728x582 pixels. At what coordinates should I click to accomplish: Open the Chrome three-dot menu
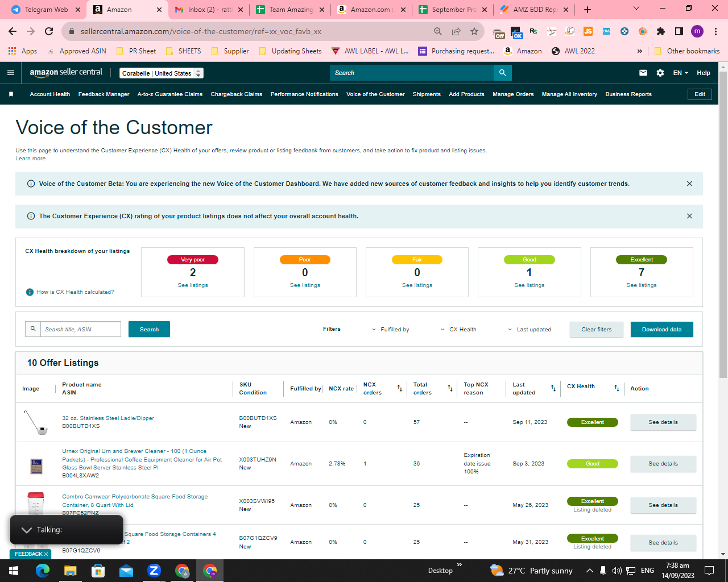[x=716, y=31]
